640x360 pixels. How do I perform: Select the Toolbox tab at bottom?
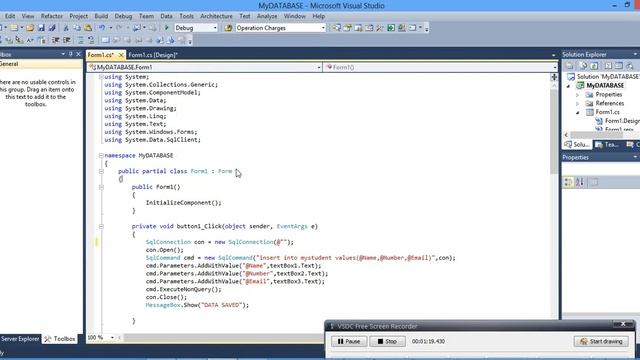tap(60, 339)
